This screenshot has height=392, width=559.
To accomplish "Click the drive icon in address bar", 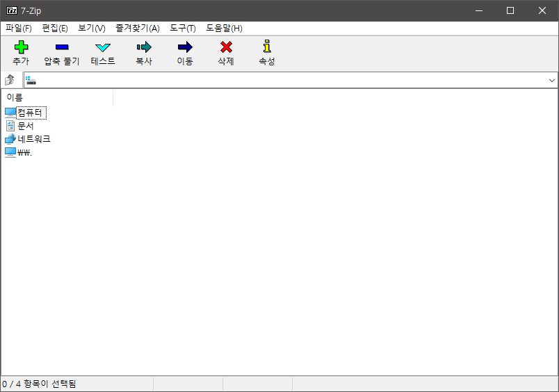I will click(31, 81).
